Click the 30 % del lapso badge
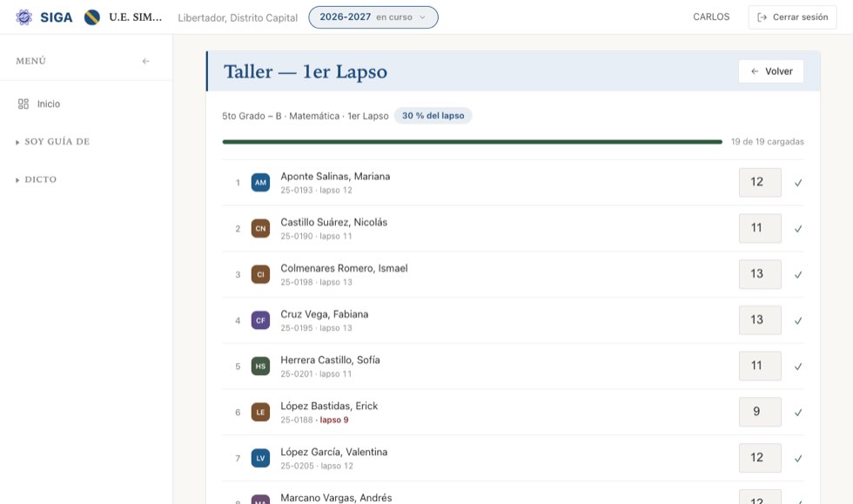This screenshot has width=853, height=504. 433,116
